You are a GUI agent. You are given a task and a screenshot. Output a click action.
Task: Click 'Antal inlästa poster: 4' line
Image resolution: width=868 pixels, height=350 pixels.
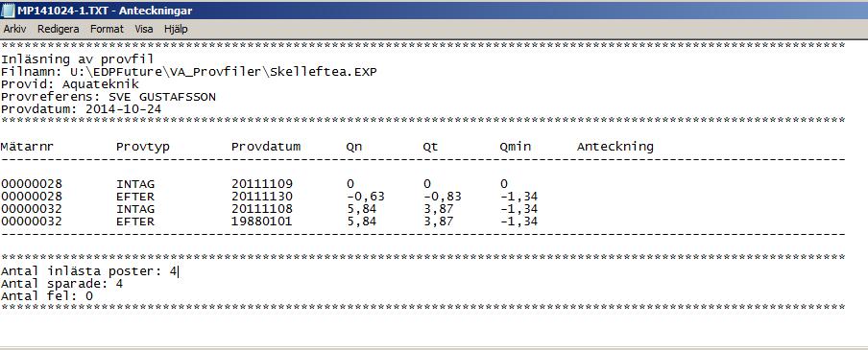tap(88, 271)
